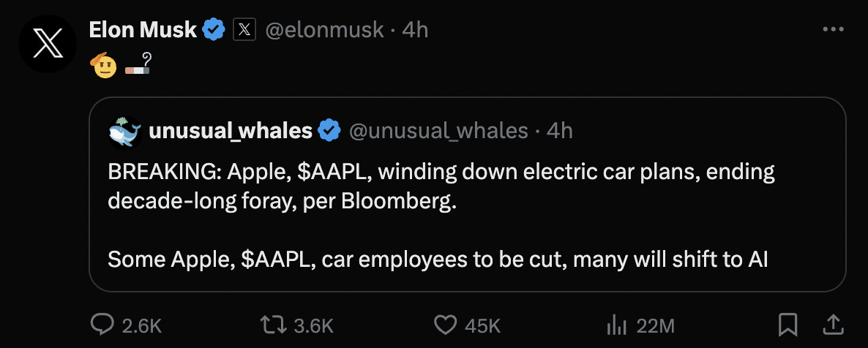This screenshot has width=868, height=348.
Task: Click the 45K likes count
Action: click(483, 326)
